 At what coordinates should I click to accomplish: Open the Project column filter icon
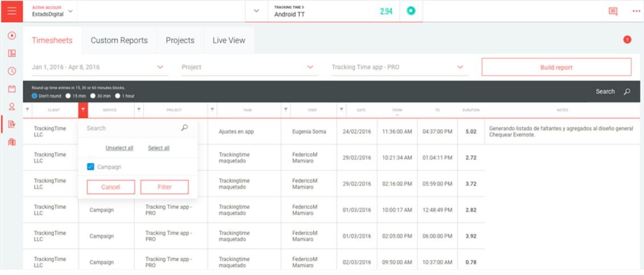tap(139, 109)
